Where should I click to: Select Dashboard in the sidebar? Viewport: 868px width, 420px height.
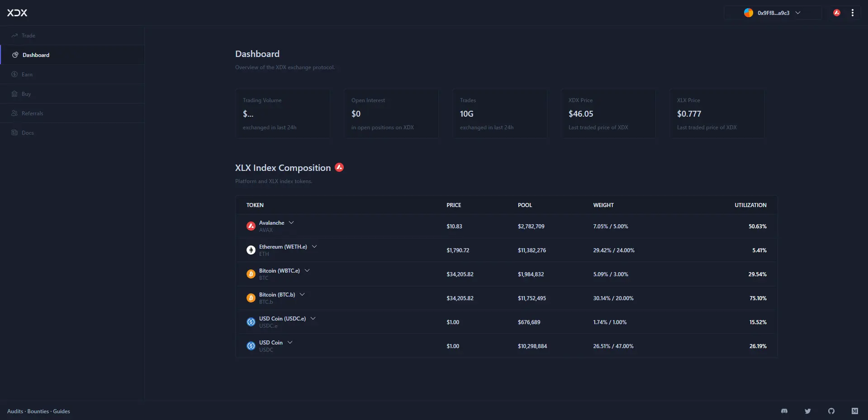click(x=72, y=55)
